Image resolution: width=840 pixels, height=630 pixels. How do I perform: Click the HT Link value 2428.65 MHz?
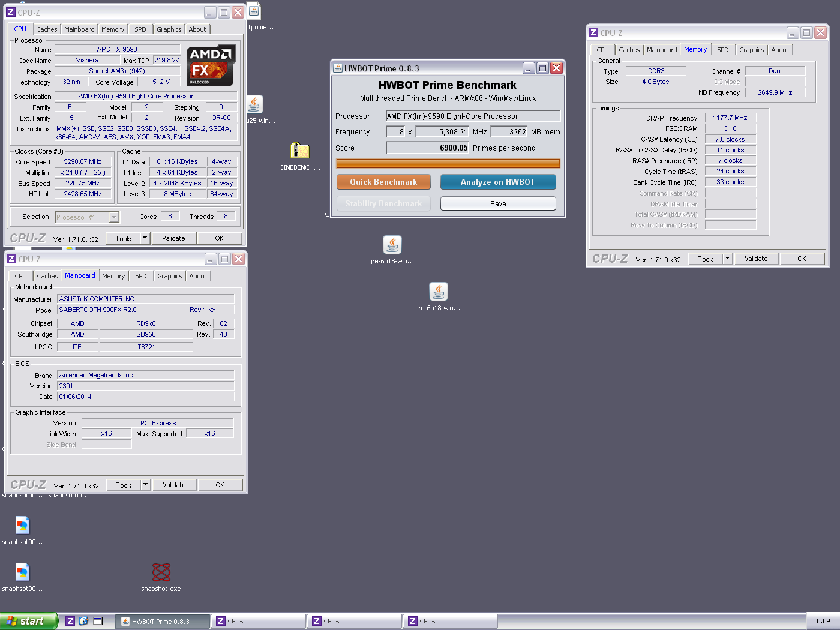83,194
